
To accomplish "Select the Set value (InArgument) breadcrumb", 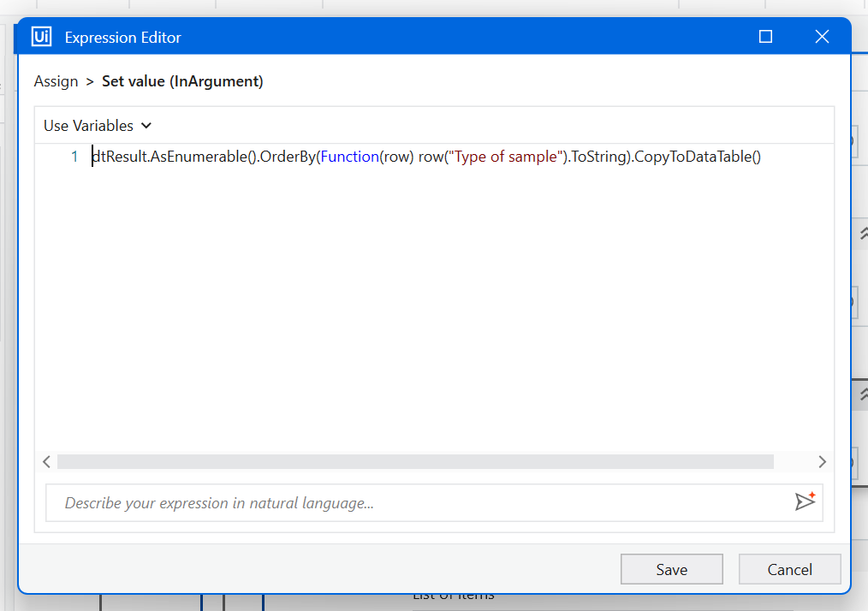I will coord(182,81).
